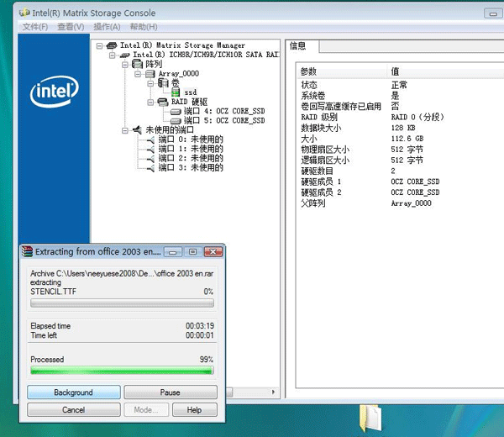Collapse the ICH8R/ICH9R/ICH10R SATA RAID controller node
This screenshot has height=437, width=504.
pos(113,55)
